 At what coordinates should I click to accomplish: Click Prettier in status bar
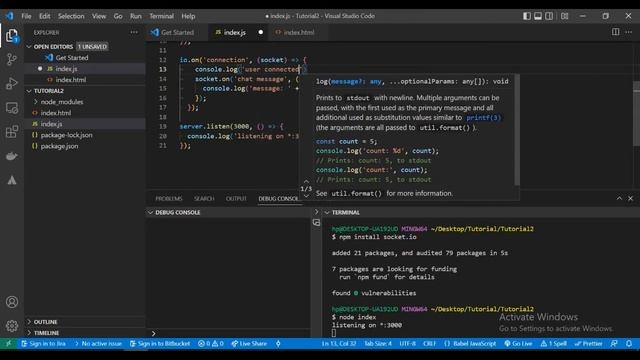click(x=588, y=344)
